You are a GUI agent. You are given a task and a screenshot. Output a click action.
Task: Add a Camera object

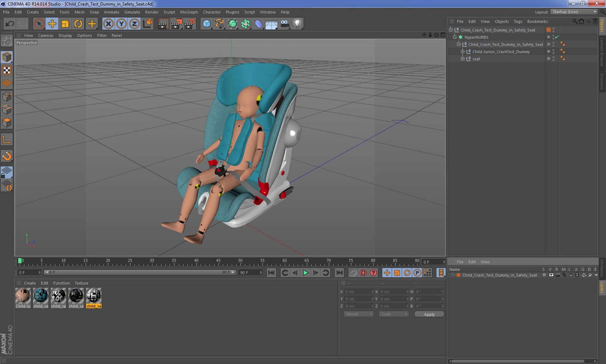pos(285,24)
